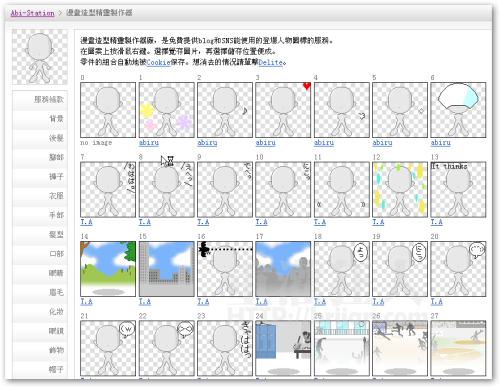This screenshot has width=500, height=387.
Task: Choose background 13 with 'It thinks' text
Action: 458,190
